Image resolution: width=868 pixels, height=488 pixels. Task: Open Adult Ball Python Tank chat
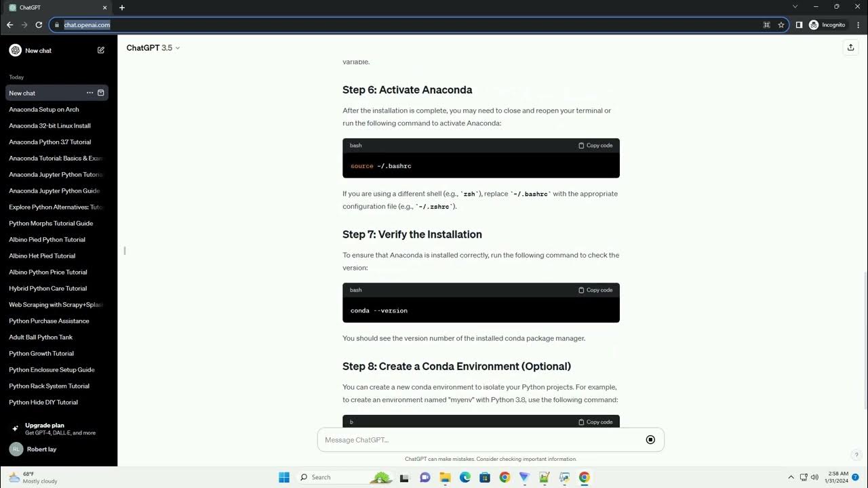pyautogui.click(x=57, y=337)
